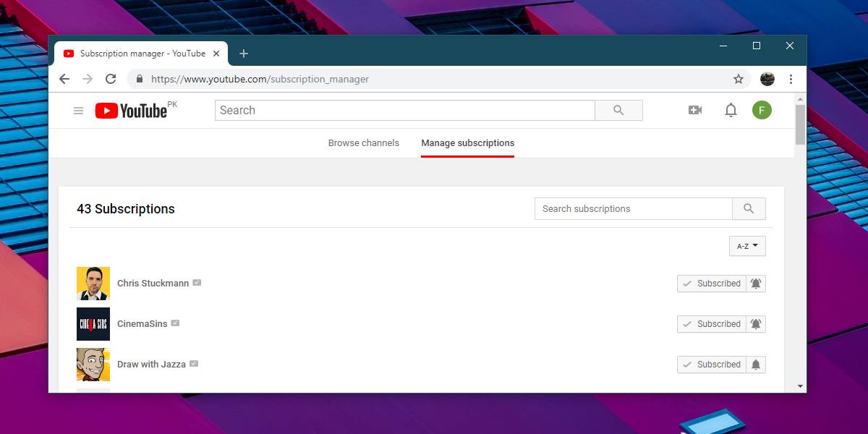Click Draw with Jazza channel thumbnail
This screenshot has height=434, width=868.
coord(93,365)
